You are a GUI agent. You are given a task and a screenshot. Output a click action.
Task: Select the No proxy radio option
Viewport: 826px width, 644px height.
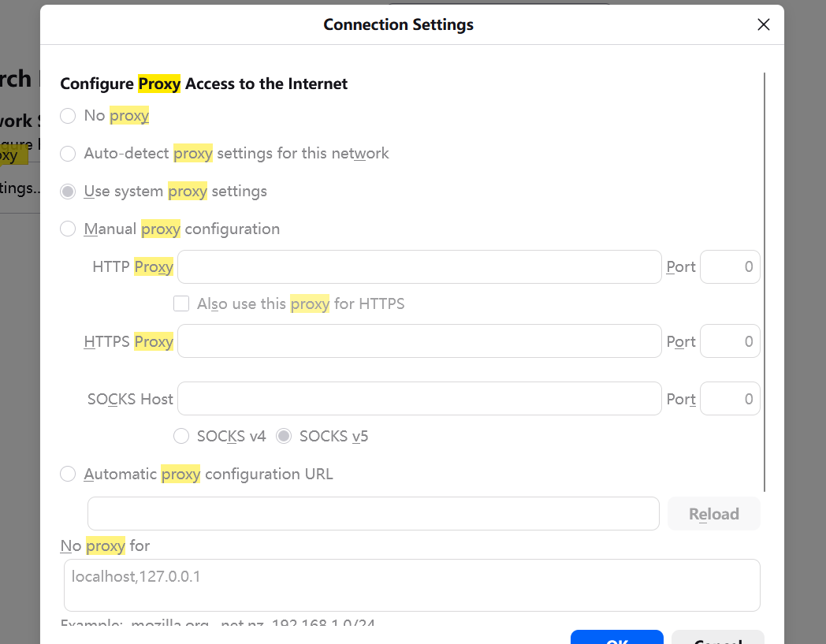pyautogui.click(x=69, y=116)
